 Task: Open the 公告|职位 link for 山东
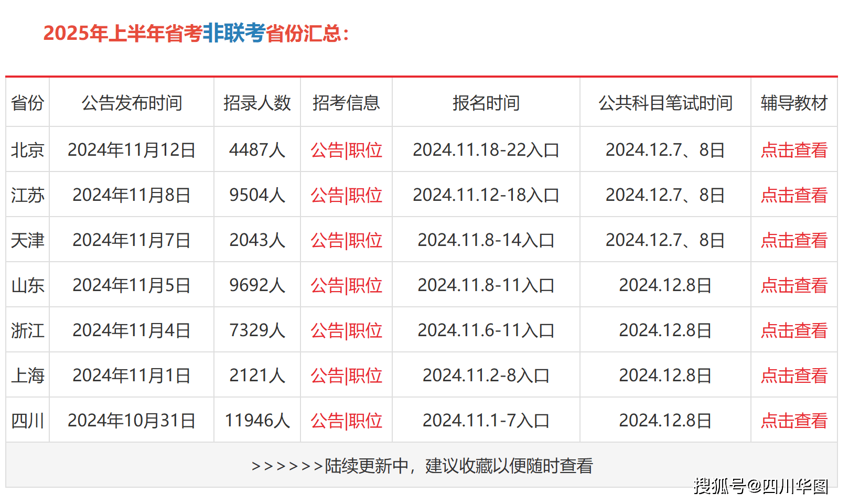(346, 285)
